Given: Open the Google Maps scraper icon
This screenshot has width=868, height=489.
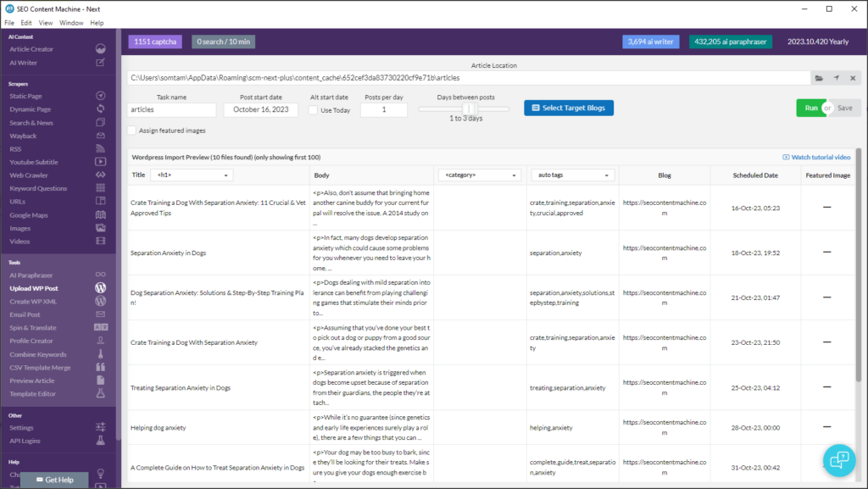Looking at the screenshot, I should click(100, 214).
